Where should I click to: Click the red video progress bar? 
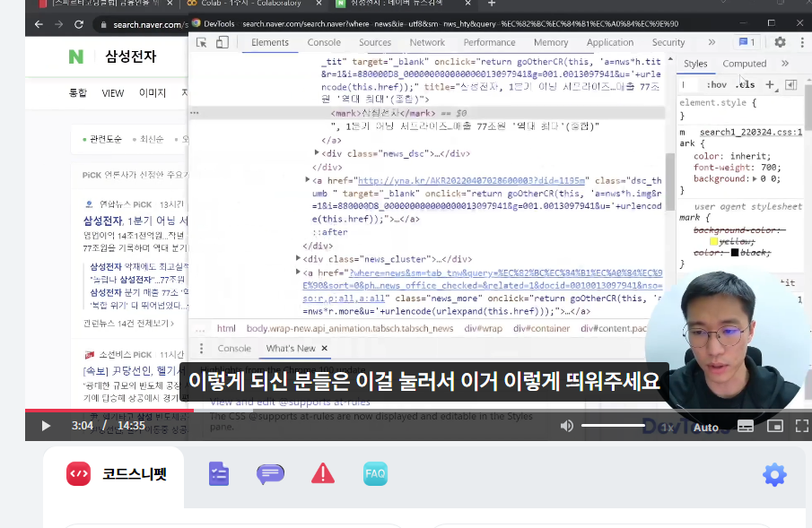pos(109,411)
